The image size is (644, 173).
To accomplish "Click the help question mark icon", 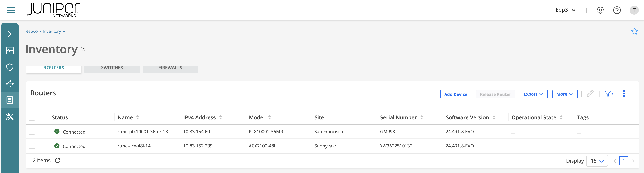I will pyautogui.click(x=617, y=10).
